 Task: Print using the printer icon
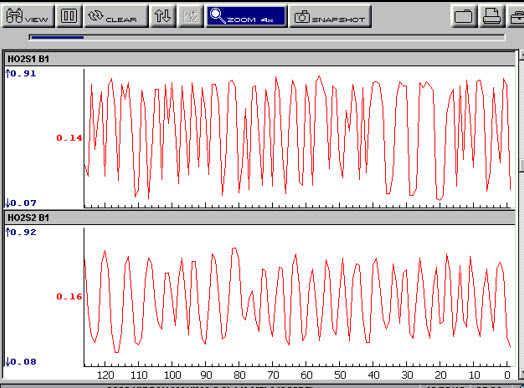pos(492,16)
